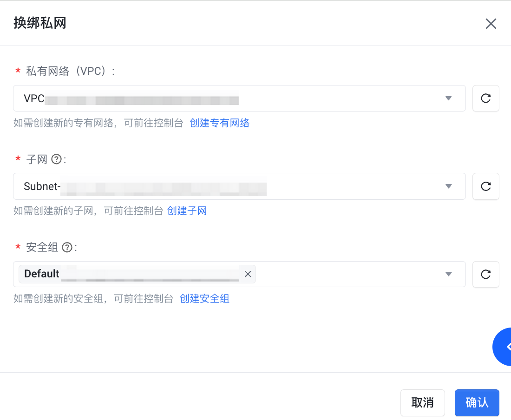
Task: Select the Default security group tag label
Action: [x=42, y=274]
